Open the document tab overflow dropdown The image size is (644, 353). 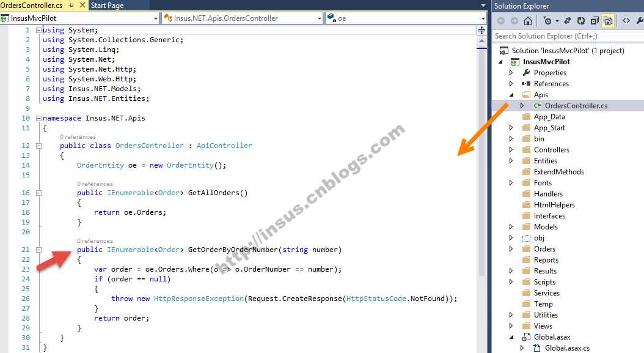click(483, 6)
